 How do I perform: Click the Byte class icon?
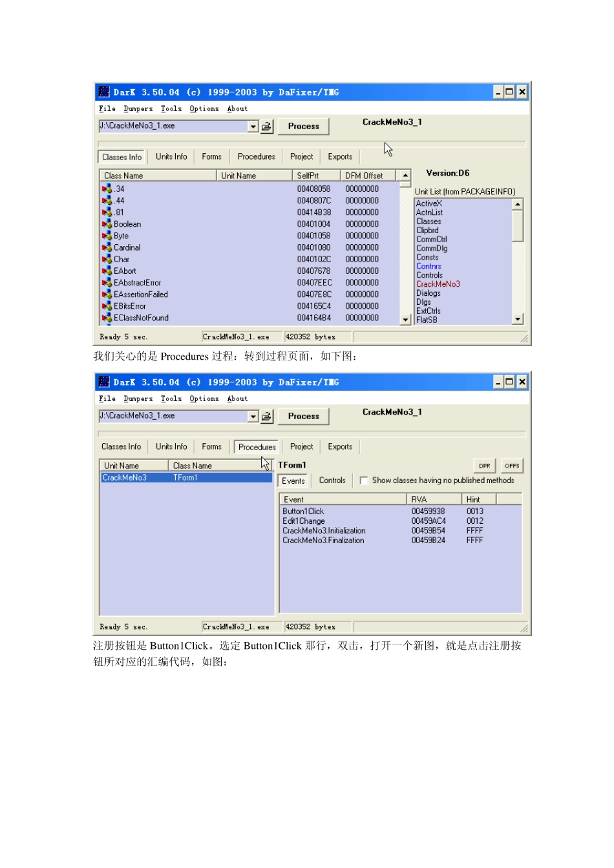point(107,236)
